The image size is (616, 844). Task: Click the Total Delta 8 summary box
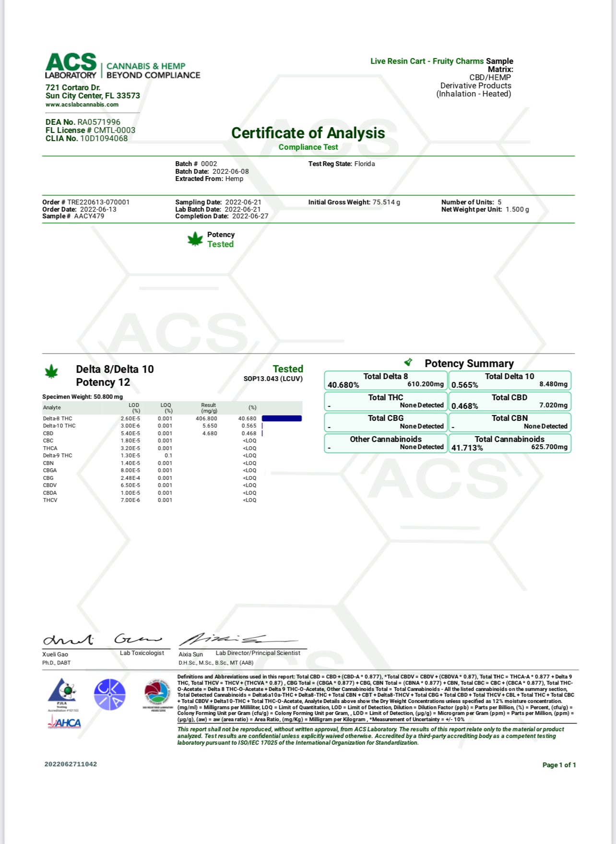[386, 380]
